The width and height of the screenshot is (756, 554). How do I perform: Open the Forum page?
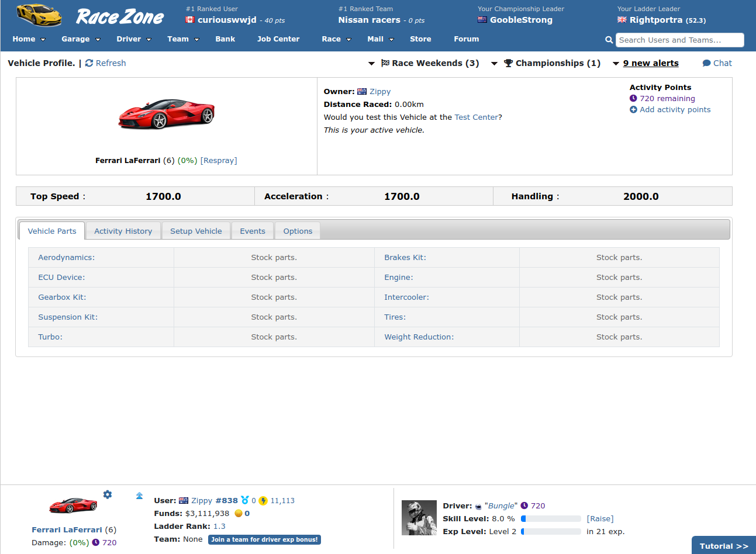[467, 39]
